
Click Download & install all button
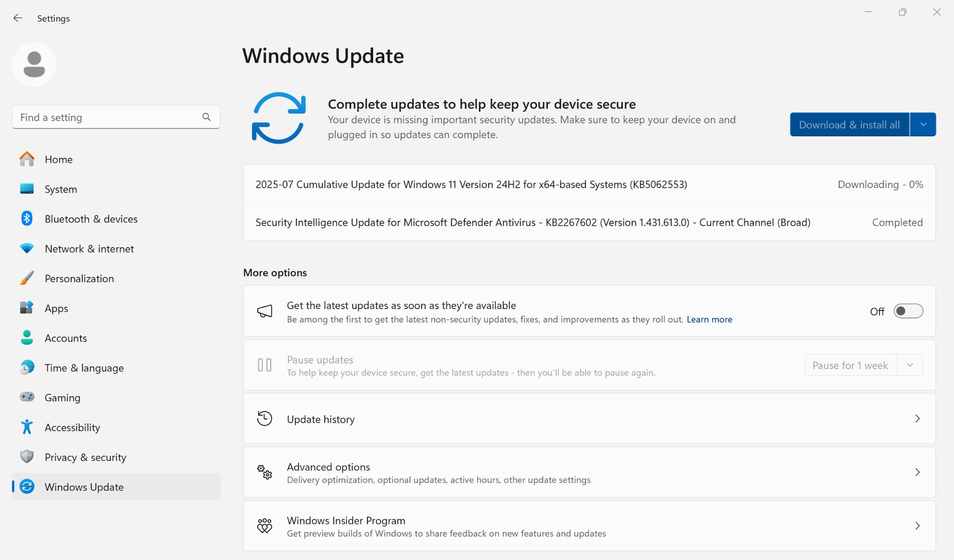click(849, 124)
